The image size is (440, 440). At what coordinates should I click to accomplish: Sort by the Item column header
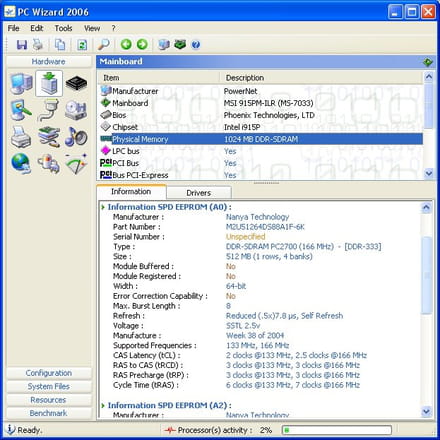point(159,78)
